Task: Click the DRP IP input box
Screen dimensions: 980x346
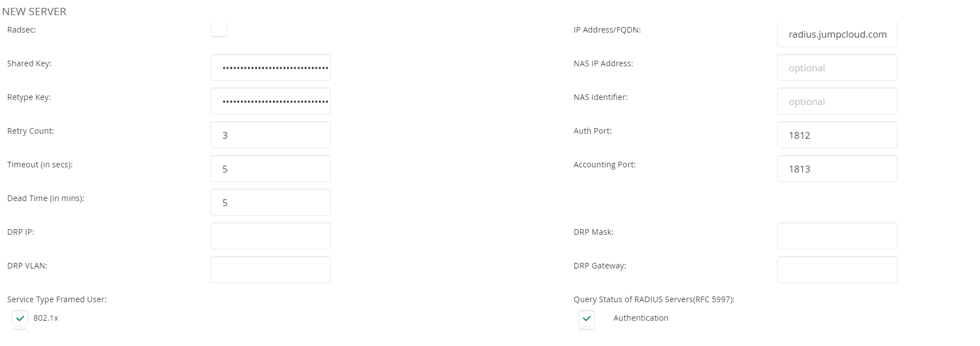Action: click(x=271, y=236)
